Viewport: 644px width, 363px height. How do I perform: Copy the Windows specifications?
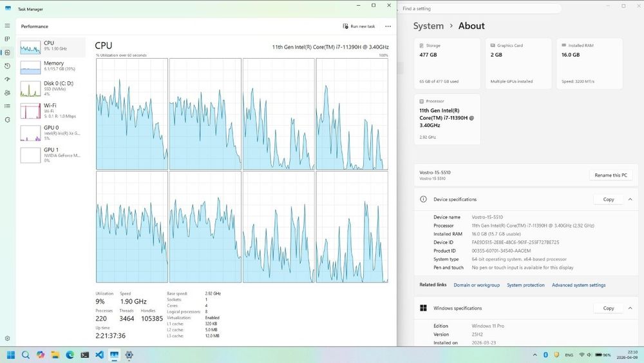click(609, 308)
